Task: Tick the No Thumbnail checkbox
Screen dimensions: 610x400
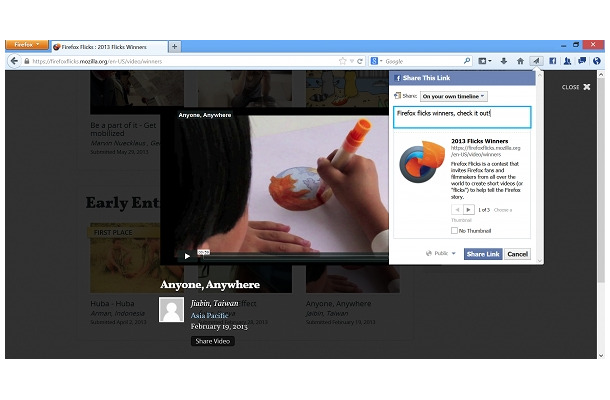Action: click(x=454, y=231)
